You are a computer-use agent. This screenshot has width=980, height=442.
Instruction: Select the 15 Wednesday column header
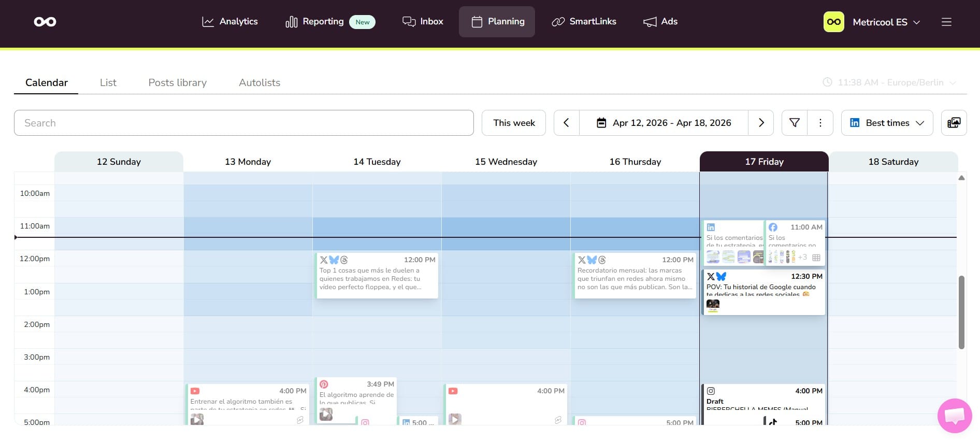[x=506, y=162]
